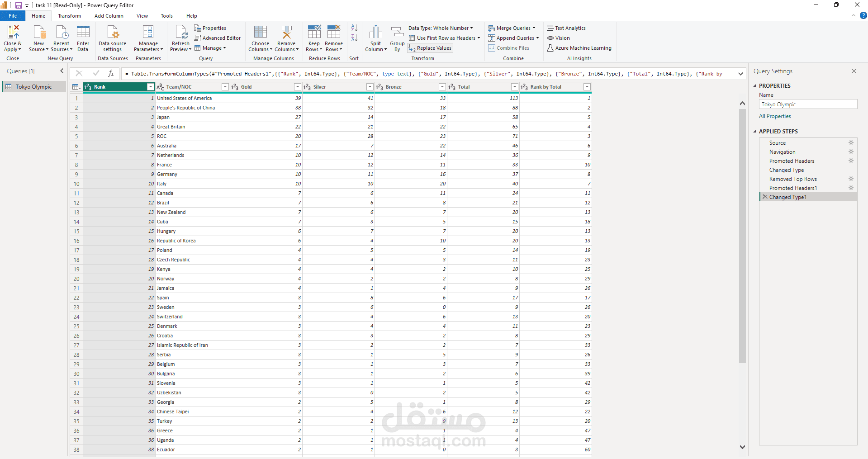Collapse the Queries pane
Image resolution: width=868 pixels, height=459 pixels.
tap(62, 71)
